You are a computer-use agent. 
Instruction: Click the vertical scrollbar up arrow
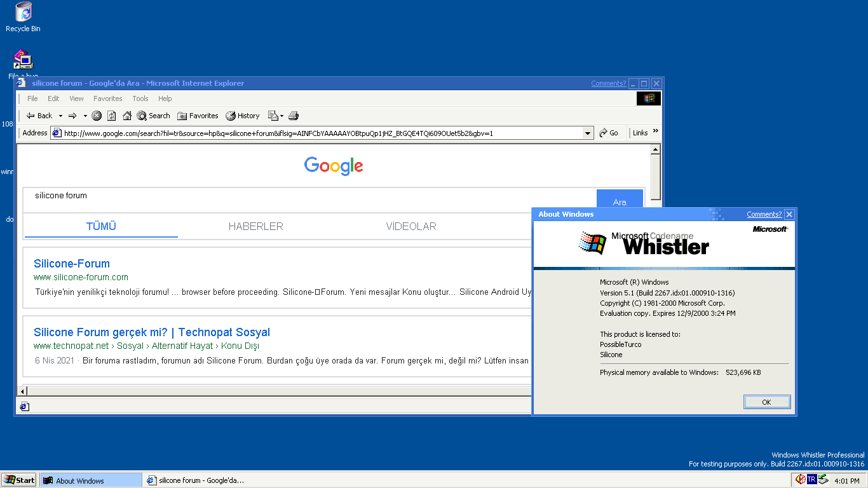(656, 150)
